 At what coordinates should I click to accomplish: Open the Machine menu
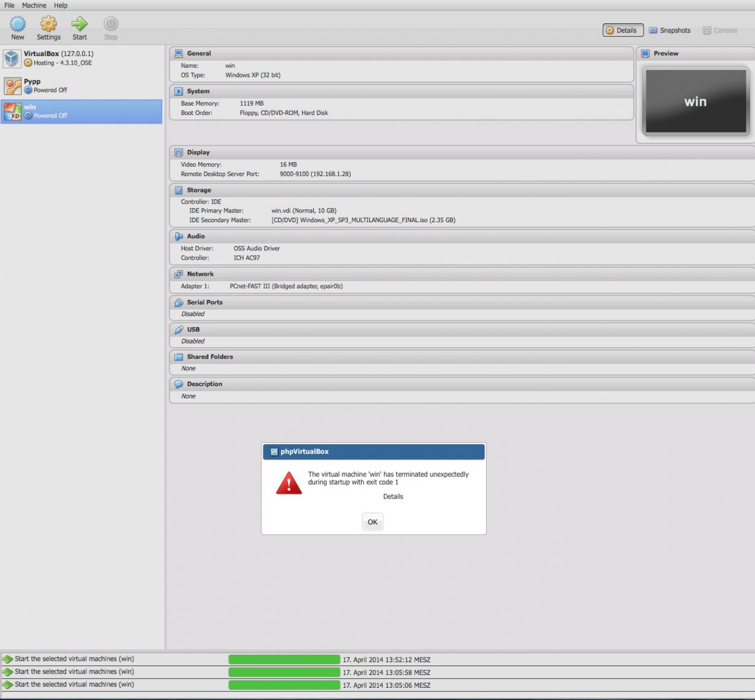pyautogui.click(x=34, y=5)
